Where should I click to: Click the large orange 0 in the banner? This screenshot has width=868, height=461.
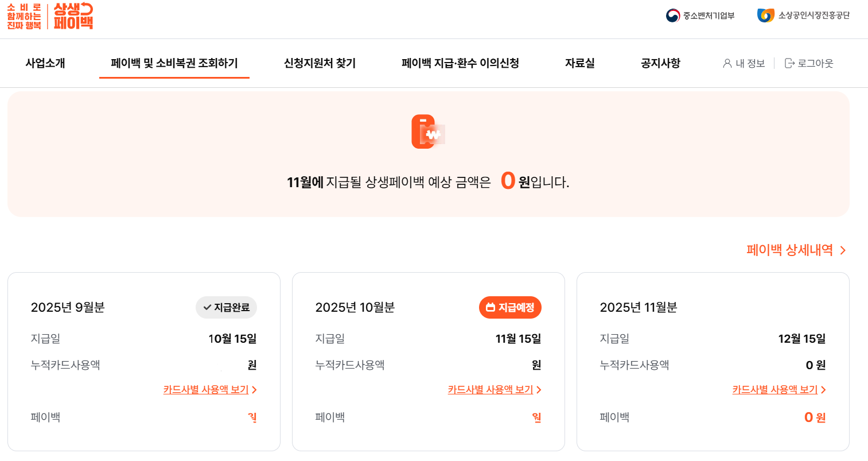508,181
